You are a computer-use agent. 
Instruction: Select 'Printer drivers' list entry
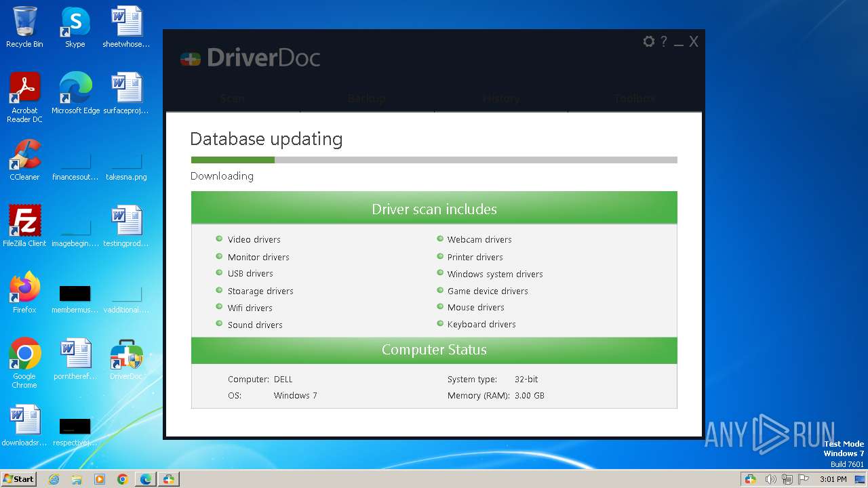pyautogui.click(x=475, y=257)
